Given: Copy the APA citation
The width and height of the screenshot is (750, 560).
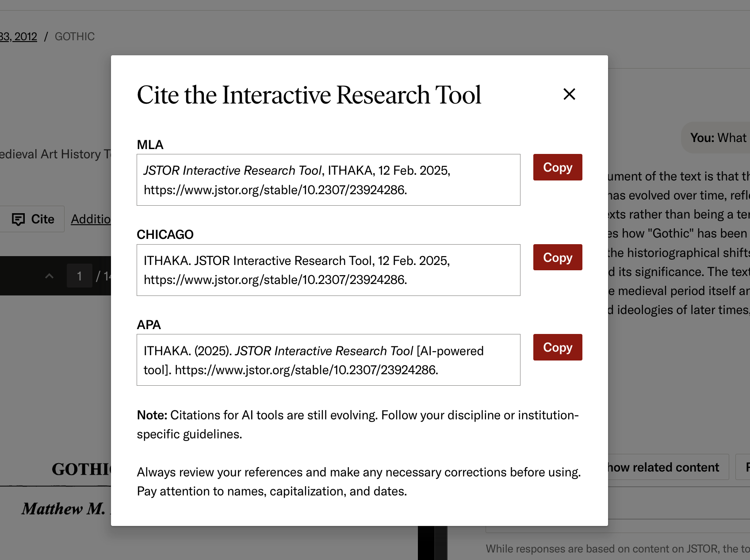Looking at the screenshot, I should point(557,347).
